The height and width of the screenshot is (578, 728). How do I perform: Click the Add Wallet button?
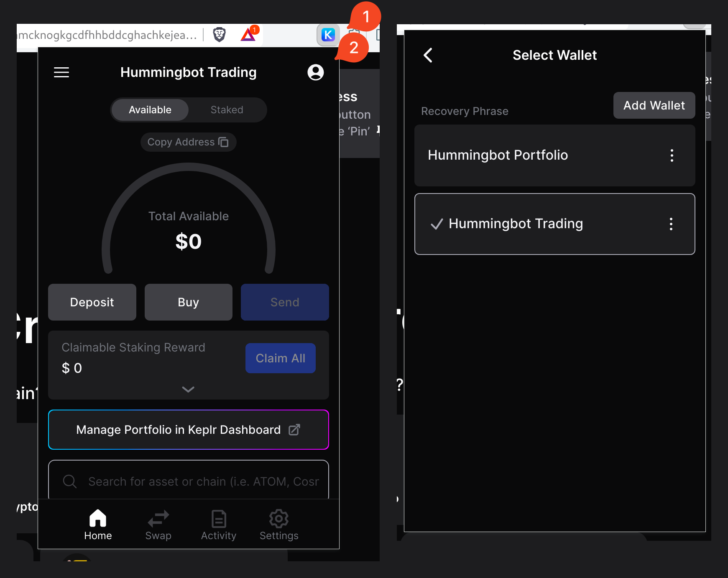coord(654,105)
